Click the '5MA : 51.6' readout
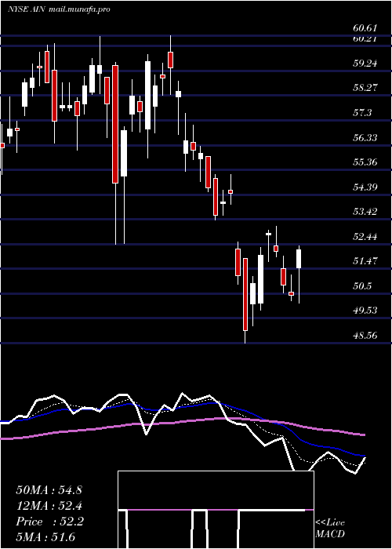The width and height of the screenshot is (392, 549). (45, 537)
